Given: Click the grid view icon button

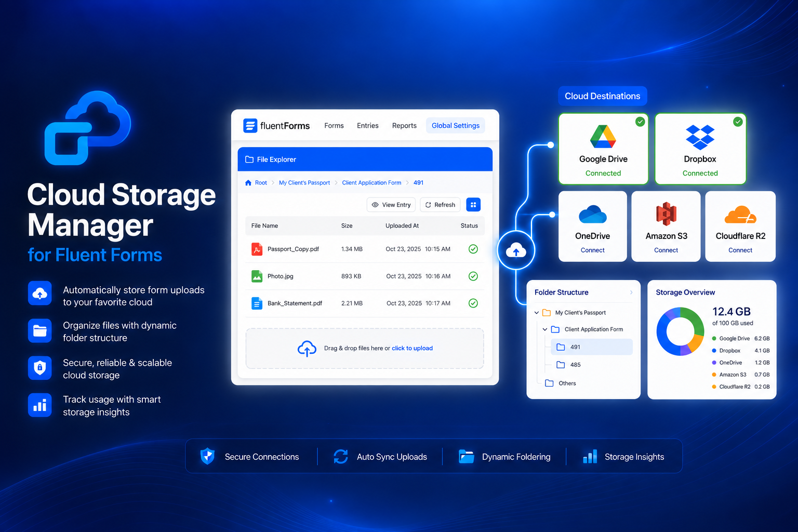Looking at the screenshot, I should (x=473, y=205).
